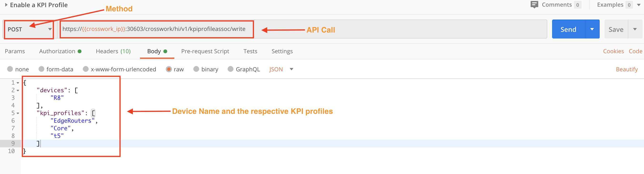Click the "EdgeRouters" string in the body

click(x=72, y=121)
